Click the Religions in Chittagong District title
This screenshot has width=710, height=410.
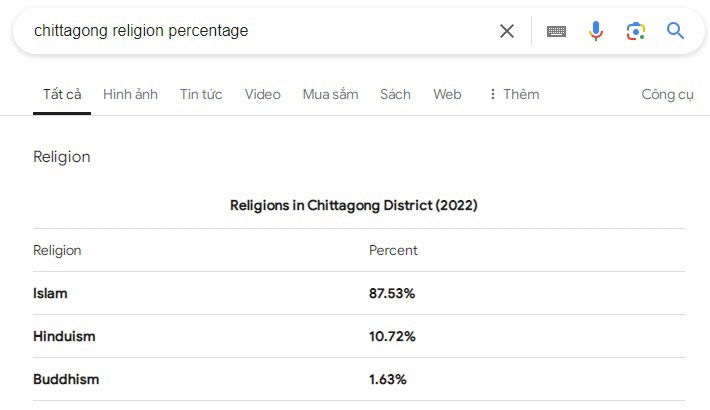pyautogui.click(x=354, y=206)
